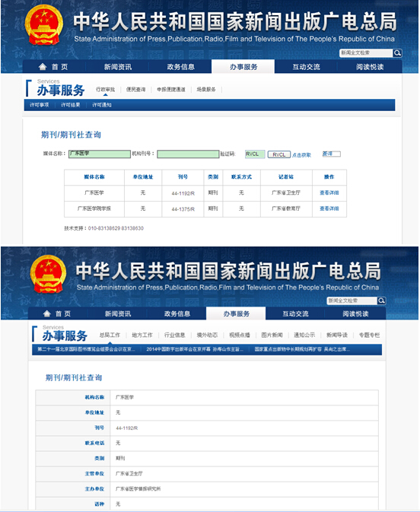The height and width of the screenshot is (512, 420).
Task: Click the search magnifier icon in the lower page header
Action: tap(381, 301)
